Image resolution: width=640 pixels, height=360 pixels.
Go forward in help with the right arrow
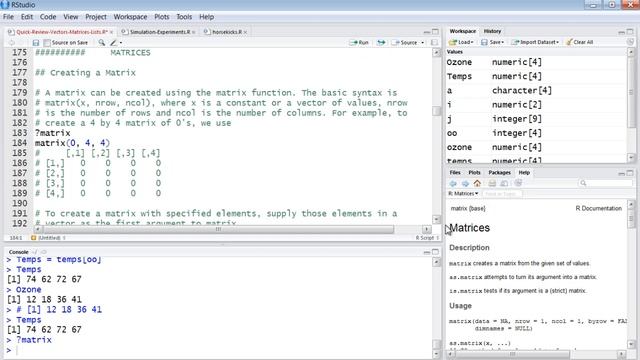click(x=465, y=183)
